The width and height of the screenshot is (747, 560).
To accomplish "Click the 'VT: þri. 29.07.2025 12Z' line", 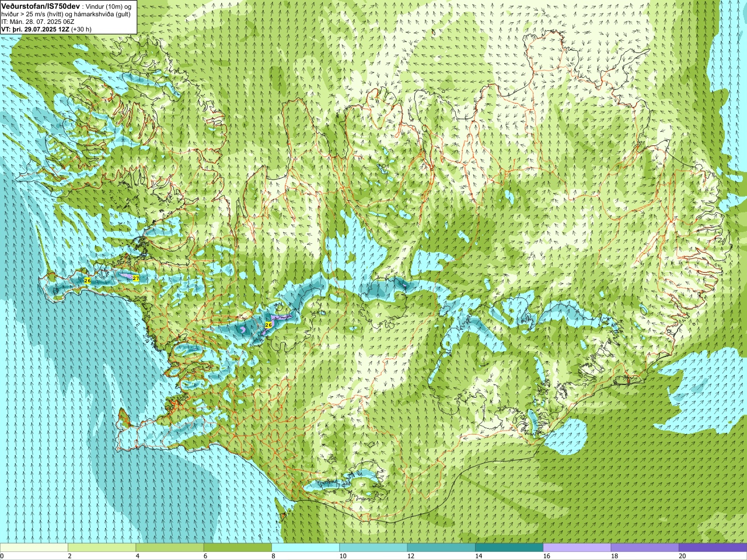I will tap(35, 29).
